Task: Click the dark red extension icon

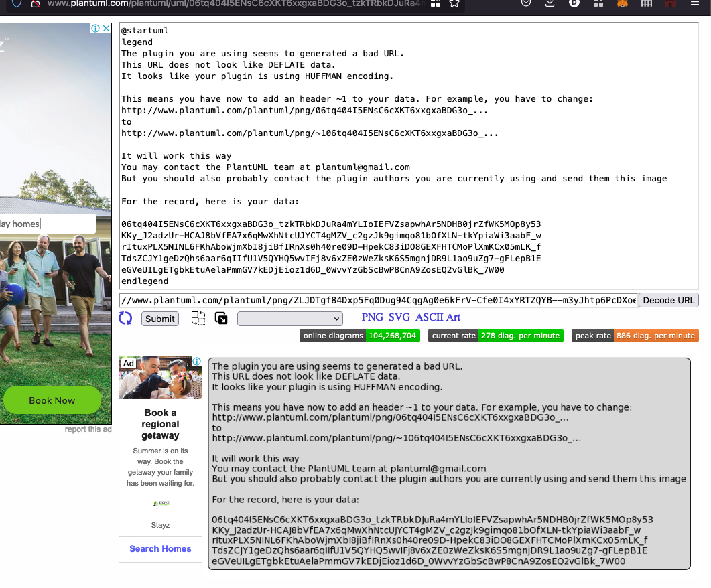Action: (x=671, y=3)
